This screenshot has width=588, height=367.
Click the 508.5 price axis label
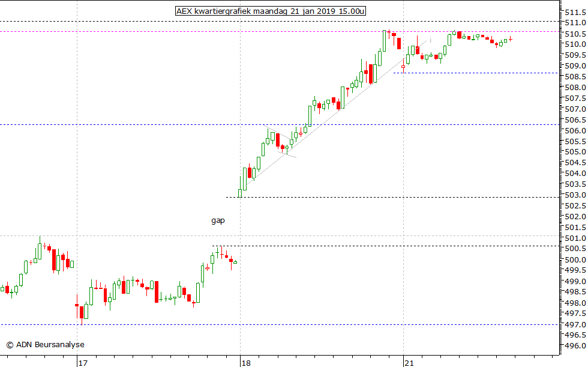575,77
